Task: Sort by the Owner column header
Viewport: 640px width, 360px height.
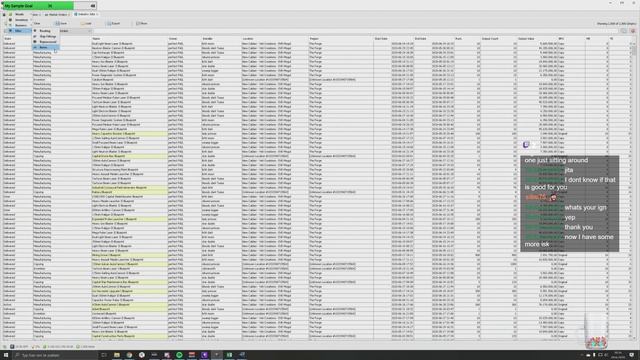Action: [184, 39]
